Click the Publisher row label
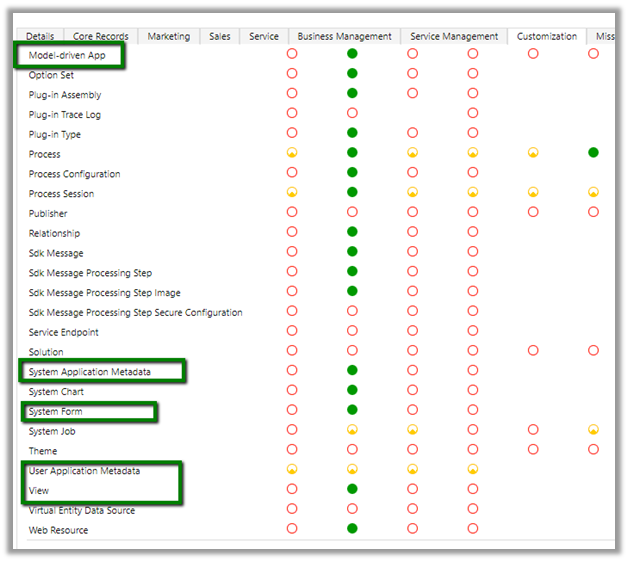This screenshot has height=562, width=628. pos(48,213)
